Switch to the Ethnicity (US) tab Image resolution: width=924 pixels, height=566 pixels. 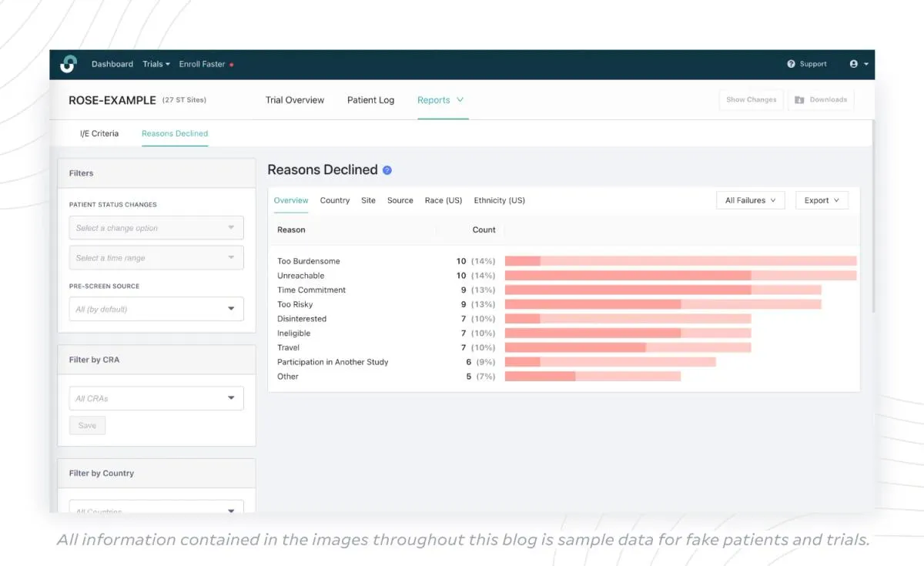point(499,199)
